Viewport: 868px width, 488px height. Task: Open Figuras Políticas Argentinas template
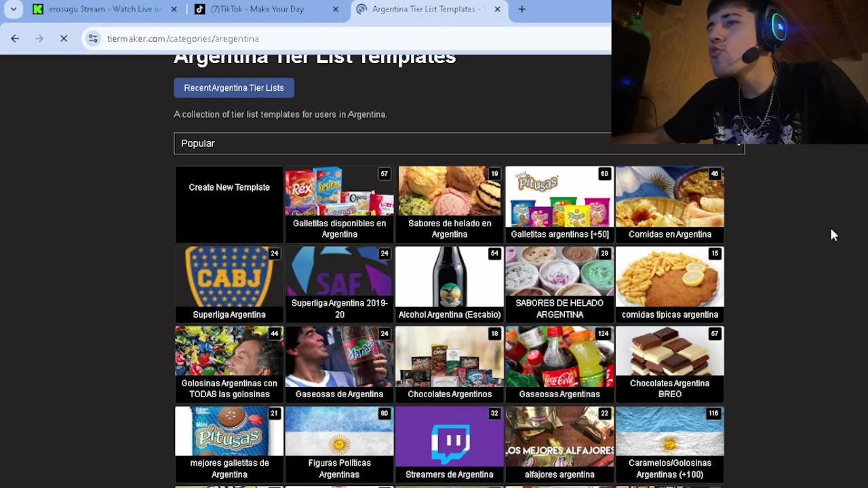(339, 444)
